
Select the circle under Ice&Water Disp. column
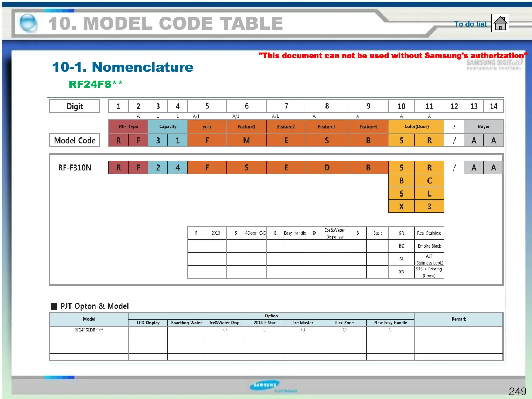(225, 330)
